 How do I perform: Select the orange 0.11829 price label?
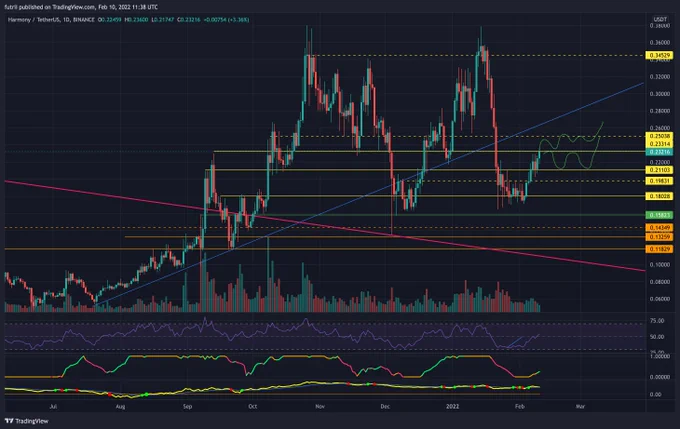[659, 249]
